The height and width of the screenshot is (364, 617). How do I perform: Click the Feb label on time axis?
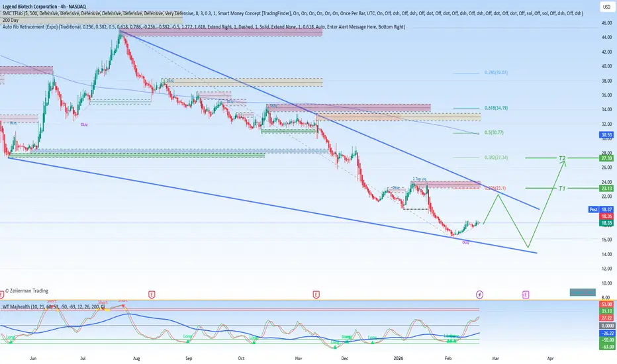pos(448,359)
